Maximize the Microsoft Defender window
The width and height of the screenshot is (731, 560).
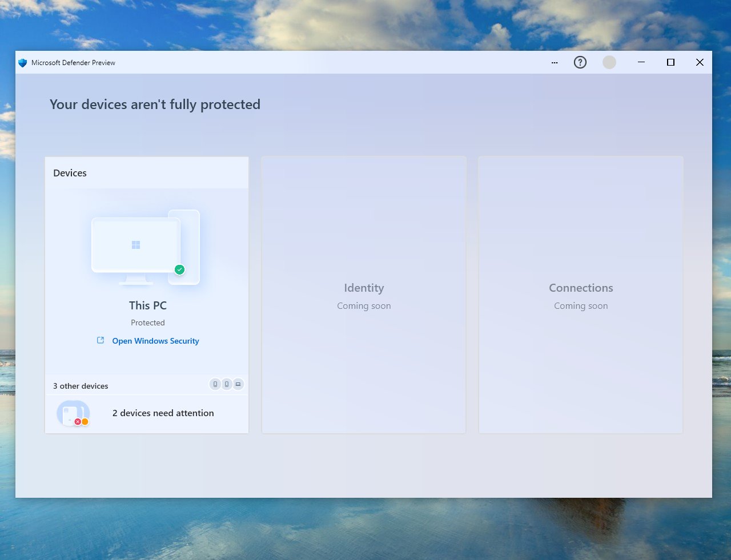coord(670,62)
